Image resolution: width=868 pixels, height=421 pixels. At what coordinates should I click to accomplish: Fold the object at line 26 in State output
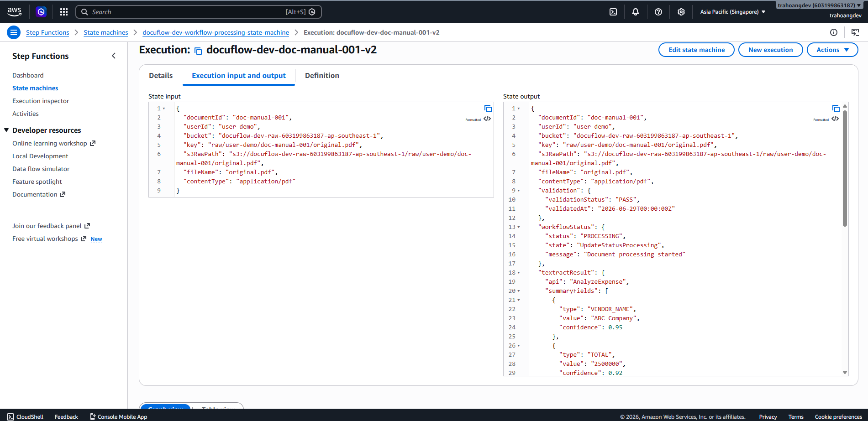coord(519,346)
